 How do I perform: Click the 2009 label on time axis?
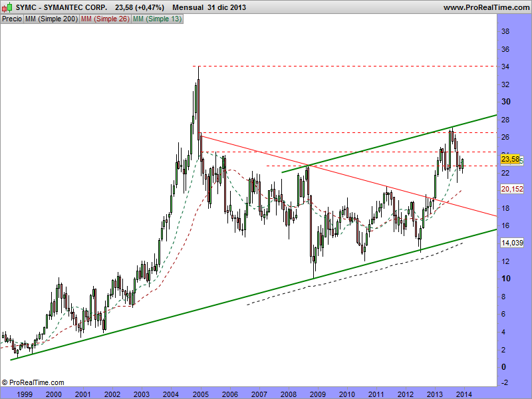(318, 394)
